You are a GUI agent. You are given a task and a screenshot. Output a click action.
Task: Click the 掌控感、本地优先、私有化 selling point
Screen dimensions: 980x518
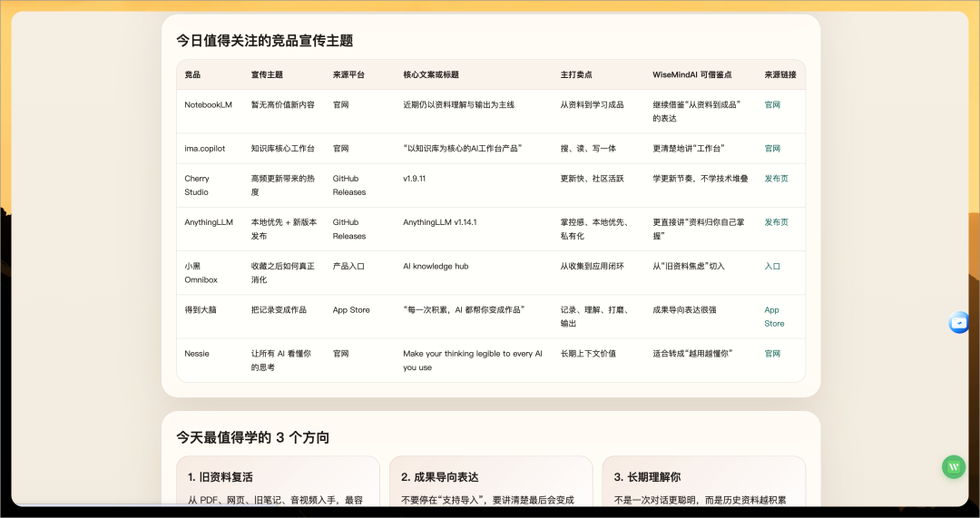(595, 230)
